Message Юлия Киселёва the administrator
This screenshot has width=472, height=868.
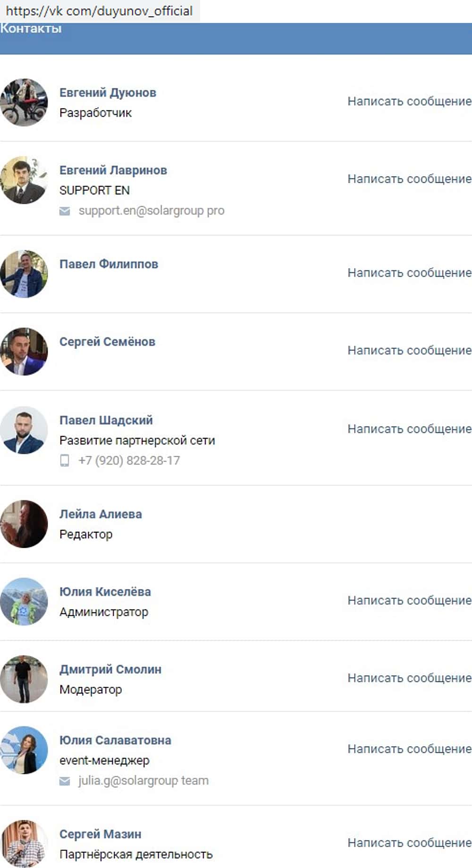coord(409,600)
